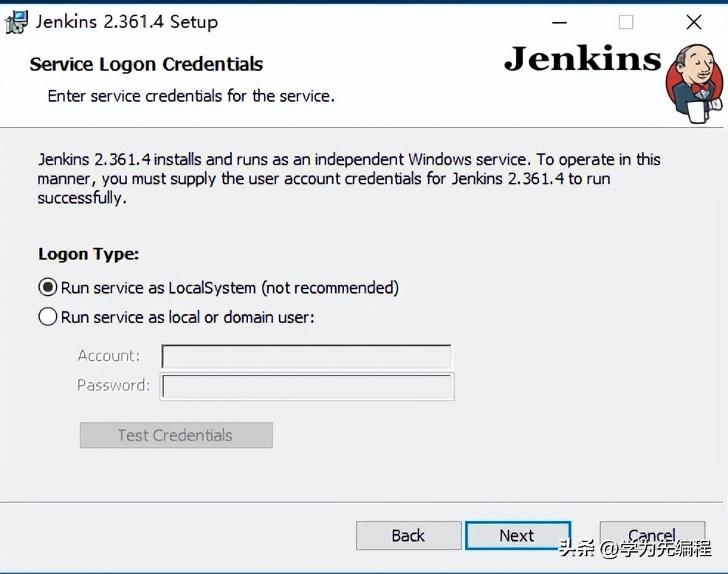Choose "Run service as local or domain user"
The width and height of the screenshot is (728, 574).
(47, 317)
